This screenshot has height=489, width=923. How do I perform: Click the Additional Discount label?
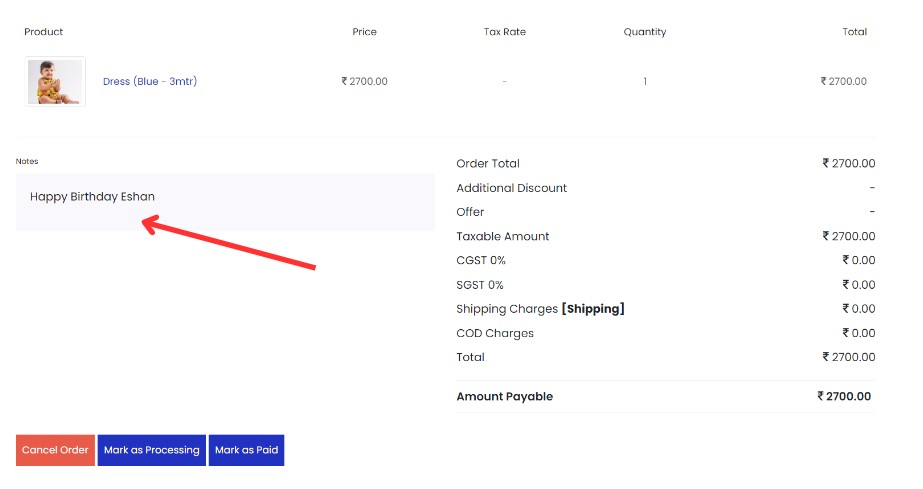point(512,188)
